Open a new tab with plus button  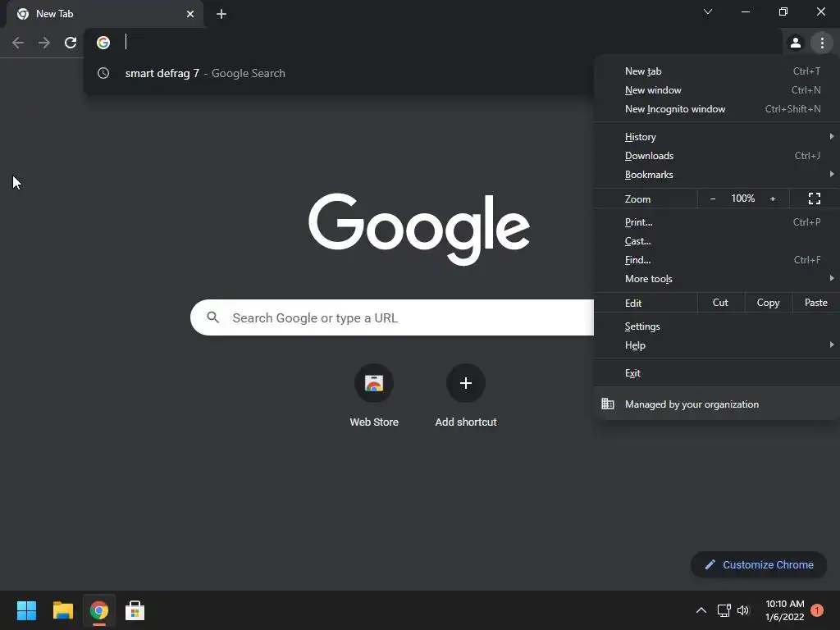coord(221,14)
